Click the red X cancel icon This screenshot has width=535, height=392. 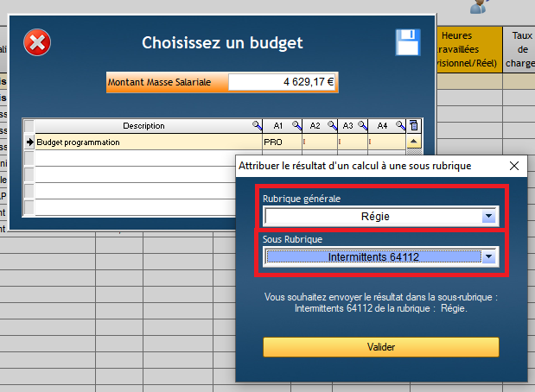(x=36, y=41)
